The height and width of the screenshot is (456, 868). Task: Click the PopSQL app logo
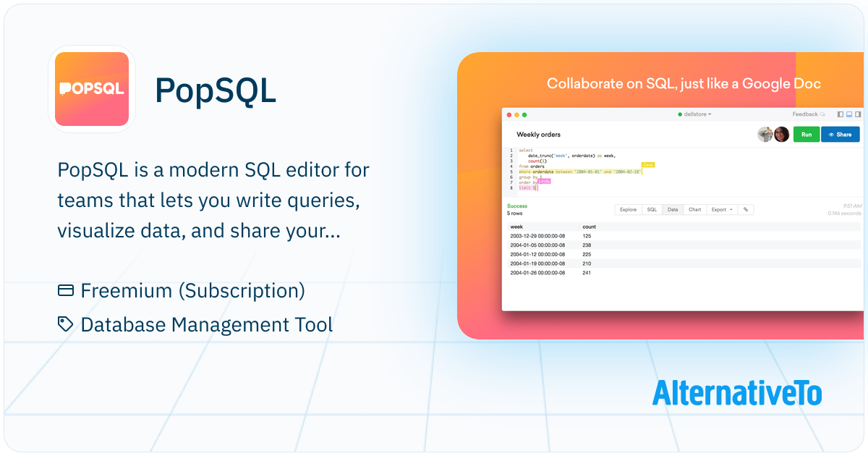tap(91, 89)
